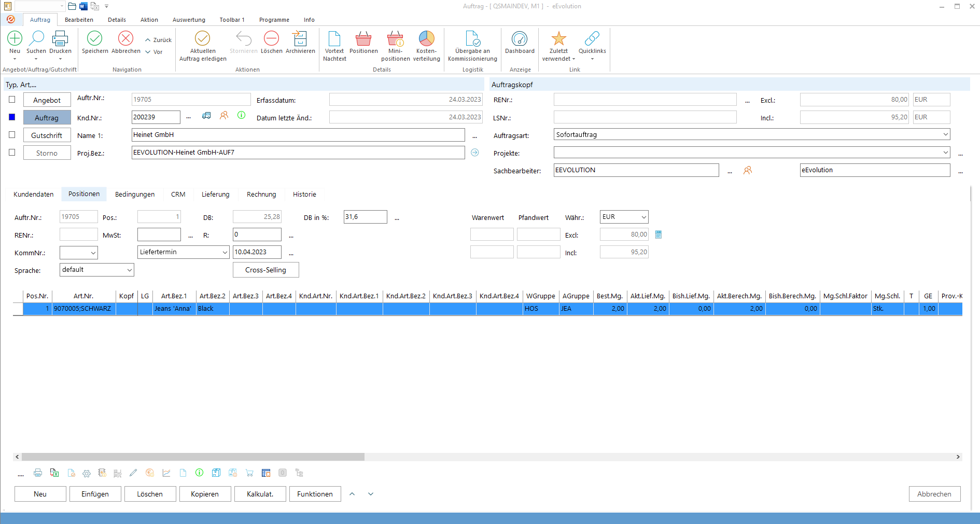Click the Cross-Selling button
Screen dimensions: 980x524
[265, 270]
